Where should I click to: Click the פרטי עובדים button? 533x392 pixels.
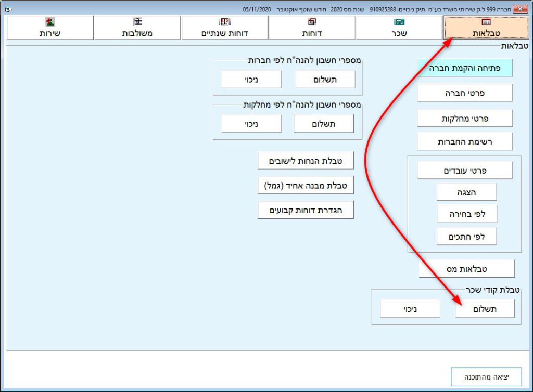coord(465,171)
